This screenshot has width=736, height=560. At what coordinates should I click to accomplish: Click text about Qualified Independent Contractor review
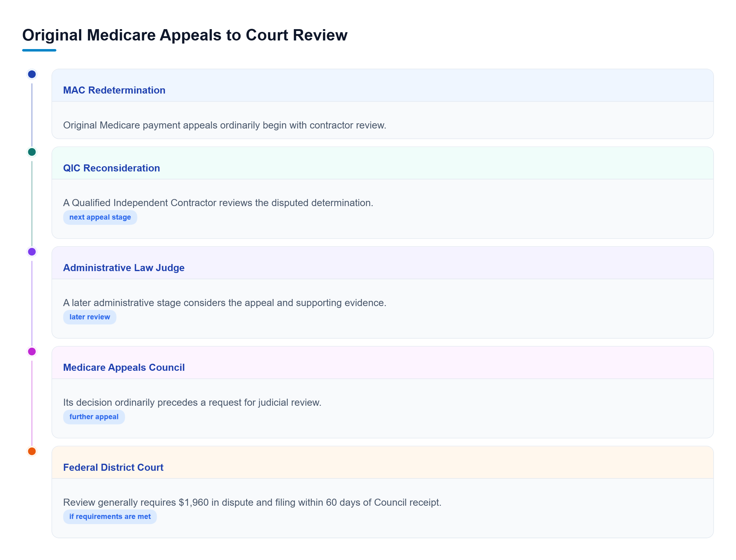coord(218,203)
